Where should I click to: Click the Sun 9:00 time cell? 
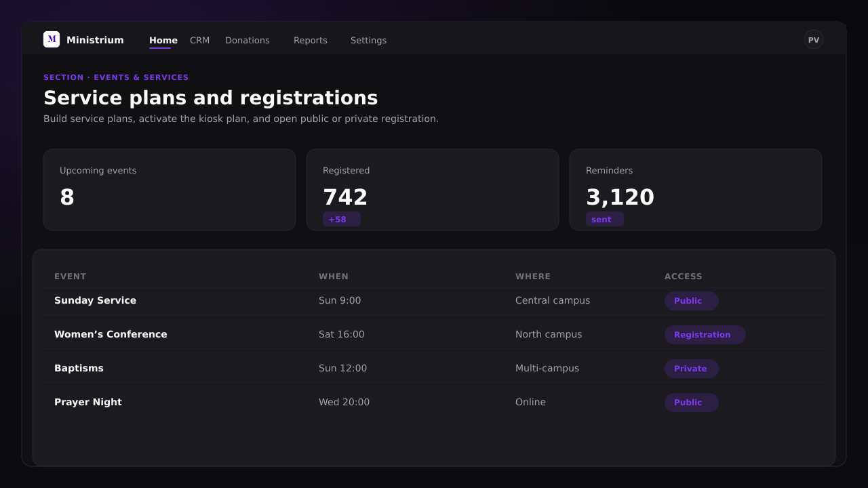[x=340, y=300]
